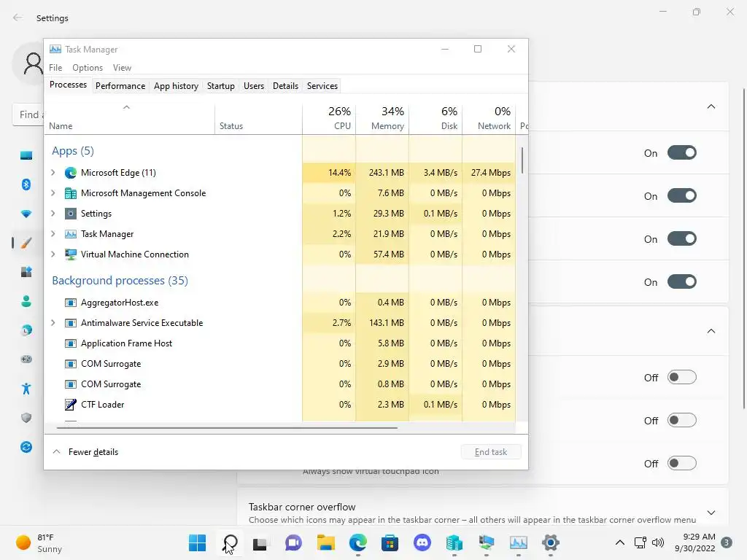Viewport: 747px width, 560px height.
Task: Switch to Task Manager via taskbar icon
Action: pos(519,542)
